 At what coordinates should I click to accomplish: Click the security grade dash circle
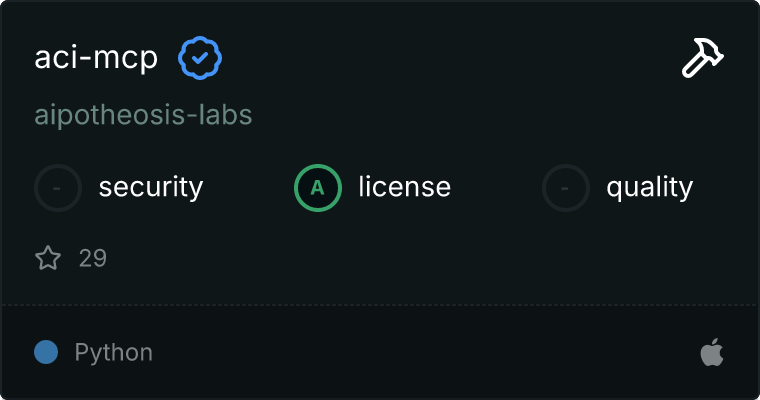pyautogui.click(x=58, y=187)
